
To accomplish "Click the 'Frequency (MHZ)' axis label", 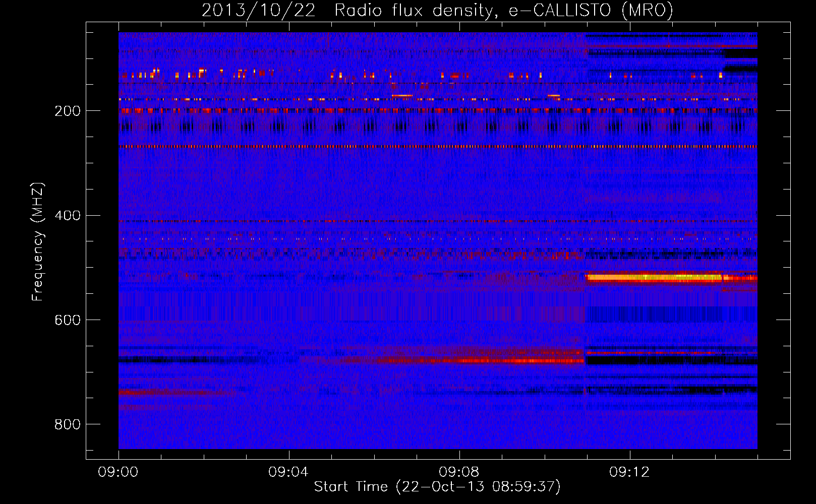I will [38, 242].
